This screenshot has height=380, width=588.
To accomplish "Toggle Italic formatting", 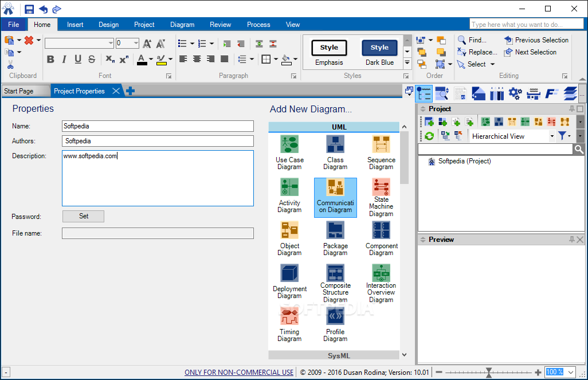I will [64, 59].
